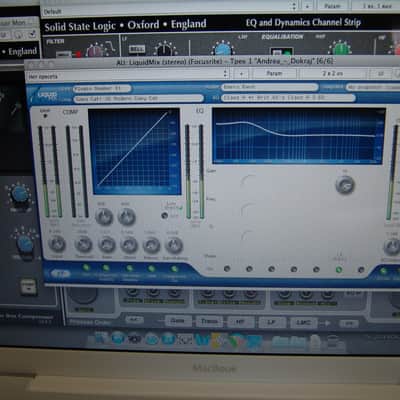Adjust the Gain Makeup knob in LiquidMix

click(174, 245)
